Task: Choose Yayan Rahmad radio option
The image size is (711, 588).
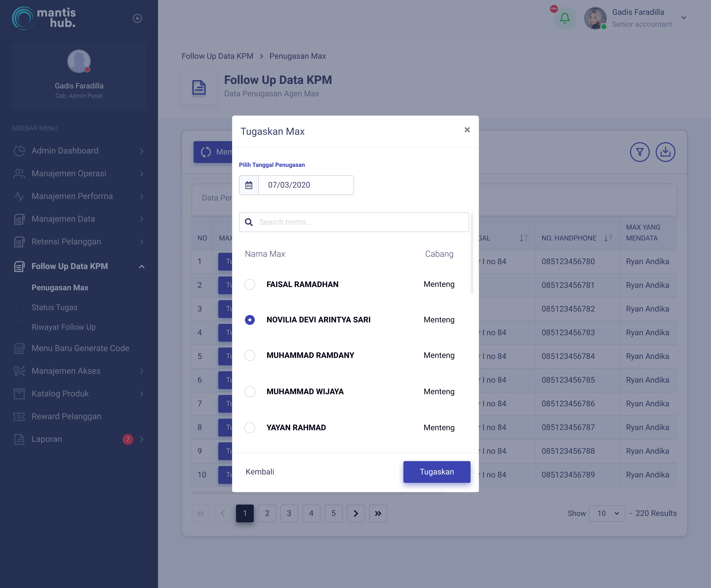Action: click(250, 428)
